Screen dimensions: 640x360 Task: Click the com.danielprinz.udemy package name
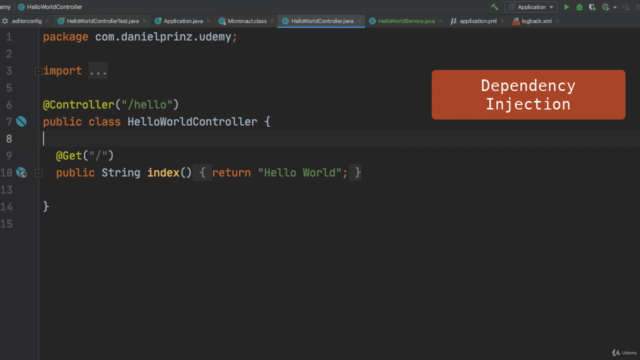click(163, 37)
